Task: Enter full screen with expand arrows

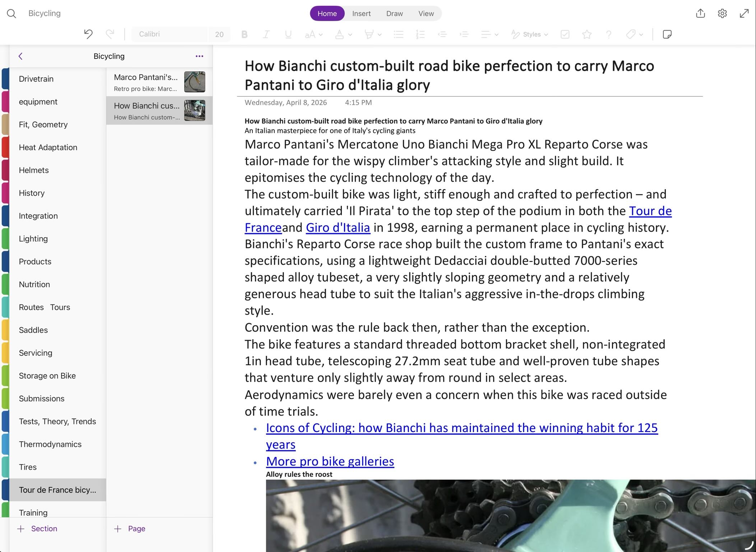Action: pyautogui.click(x=744, y=14)
